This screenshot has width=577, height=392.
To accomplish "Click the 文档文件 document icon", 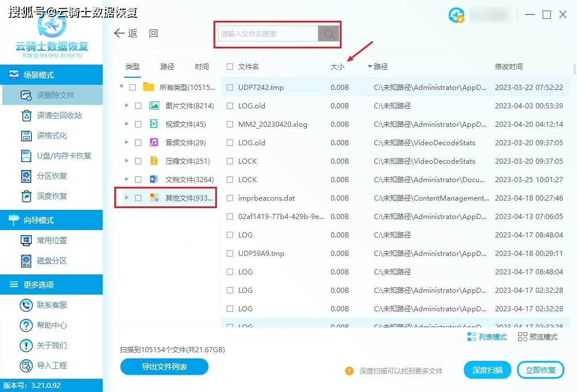I will point(154,179).
